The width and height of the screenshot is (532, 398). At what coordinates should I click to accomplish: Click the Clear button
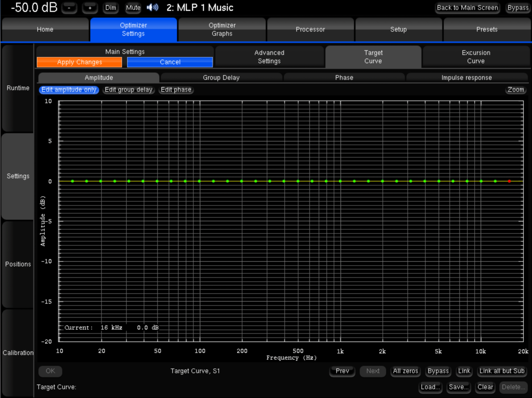485,387
